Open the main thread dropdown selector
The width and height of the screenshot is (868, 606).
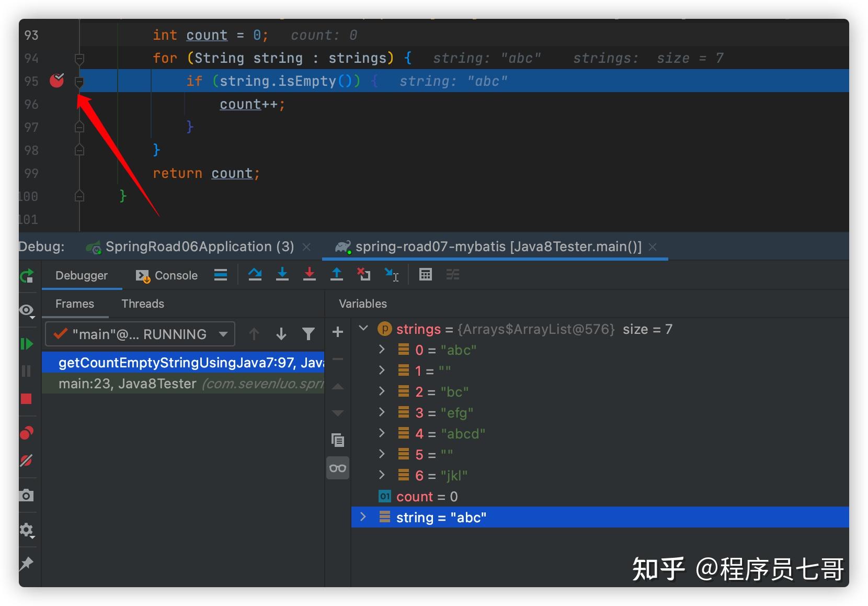pyautogui.click(x=223, y=334)
